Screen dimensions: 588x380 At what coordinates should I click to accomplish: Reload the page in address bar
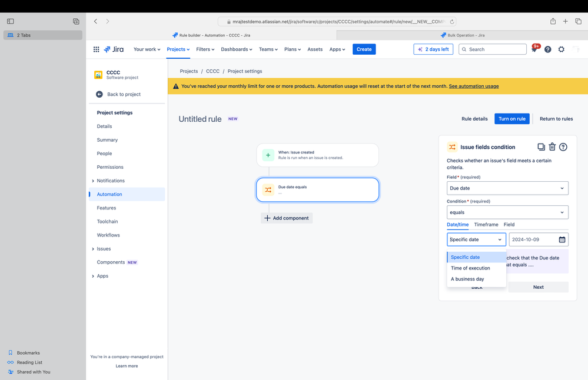(x=452, y=22)
